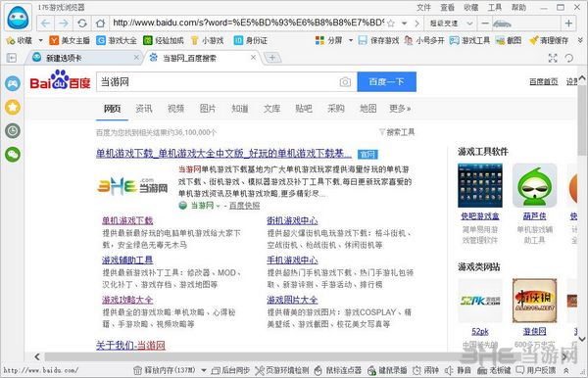
Task: Click the 百度一下 search button
Action: pyautogui.click(x=387, y=81)
